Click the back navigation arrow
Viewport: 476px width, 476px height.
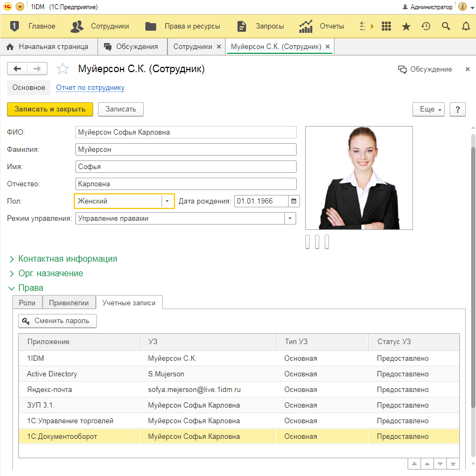click(17, 69)
